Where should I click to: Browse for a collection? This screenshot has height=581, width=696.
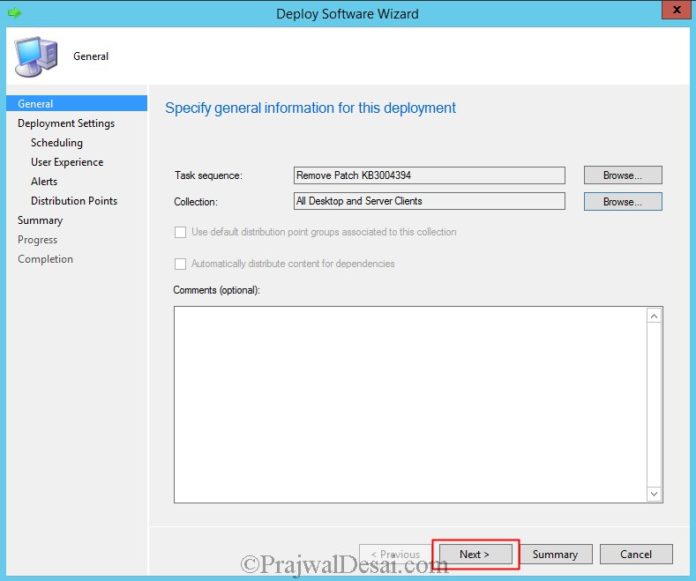[623, 202]
